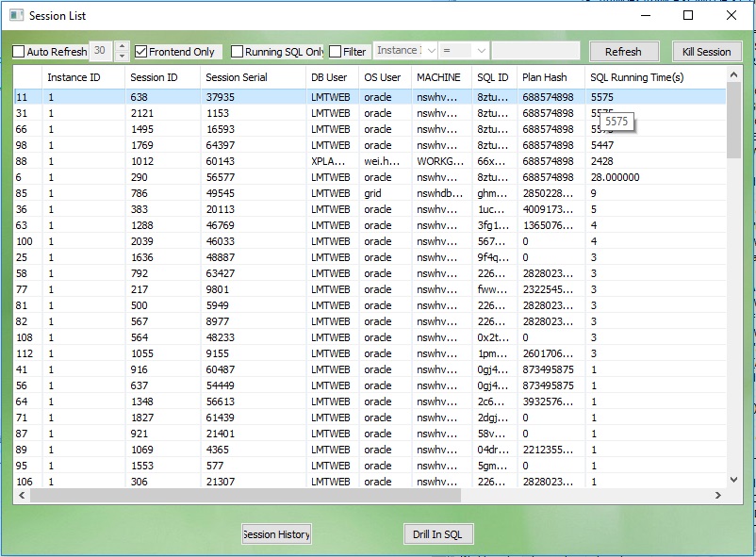Image resolution: width=756 pixels, height=557 pixels.
Task: Sort by Instance ID column header
Action: 83,77
